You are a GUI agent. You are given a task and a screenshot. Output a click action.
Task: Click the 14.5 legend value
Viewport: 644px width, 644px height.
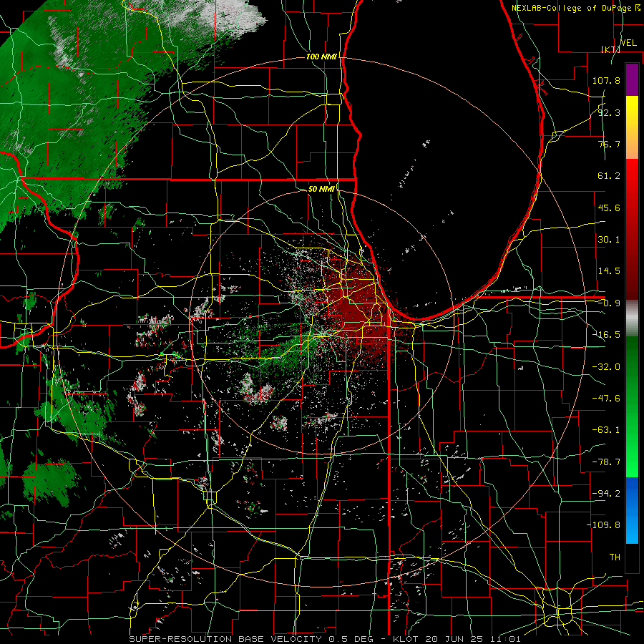point(609,271)
